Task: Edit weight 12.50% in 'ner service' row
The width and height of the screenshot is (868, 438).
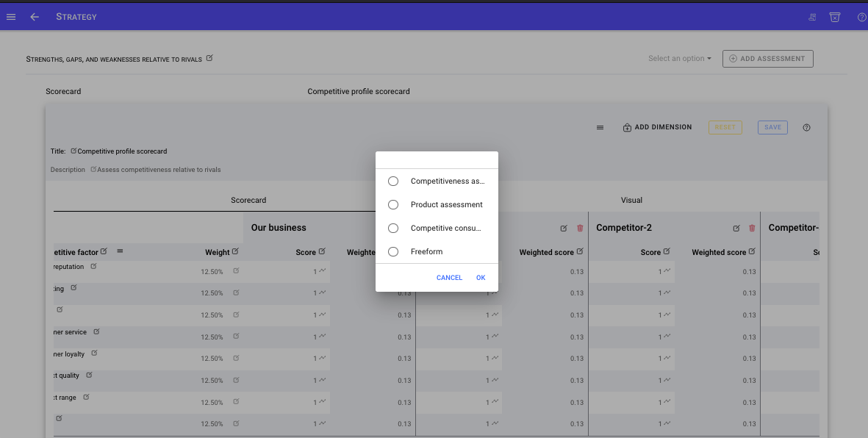Action: tap(237, 336)
